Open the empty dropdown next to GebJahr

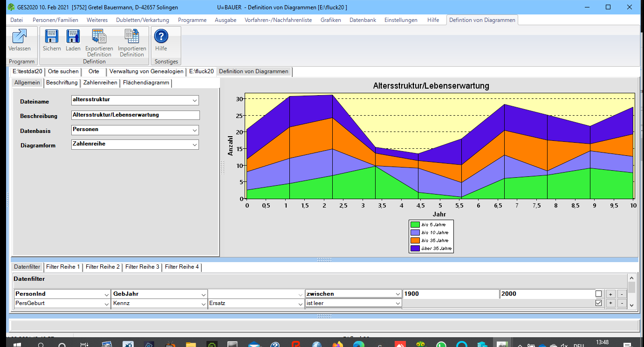301,294
